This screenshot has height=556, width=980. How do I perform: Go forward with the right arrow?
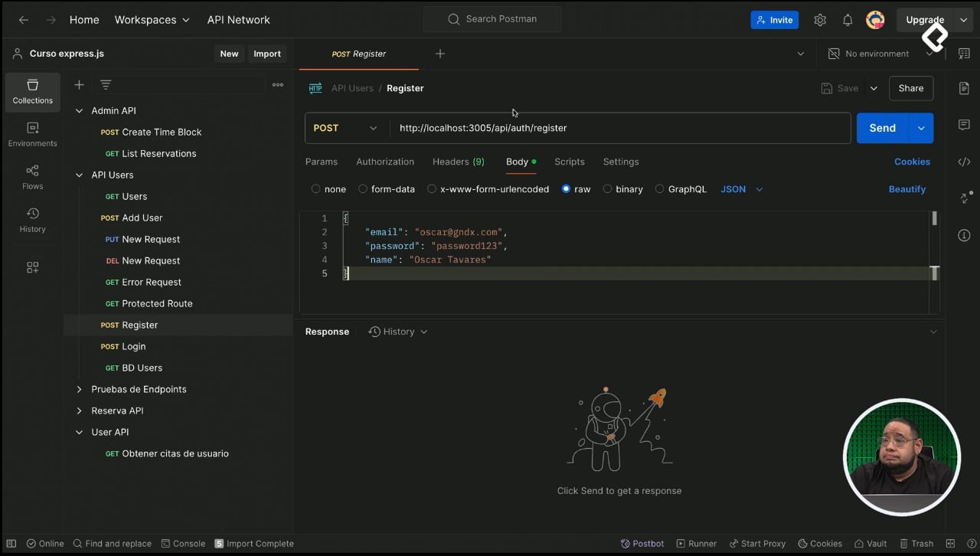(51, 20)
